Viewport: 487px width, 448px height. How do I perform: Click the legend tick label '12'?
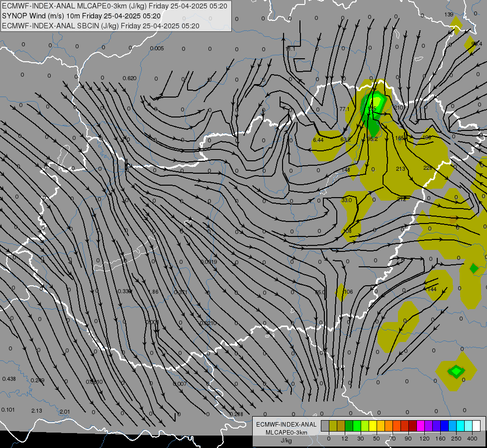click(x=345, y=439)
